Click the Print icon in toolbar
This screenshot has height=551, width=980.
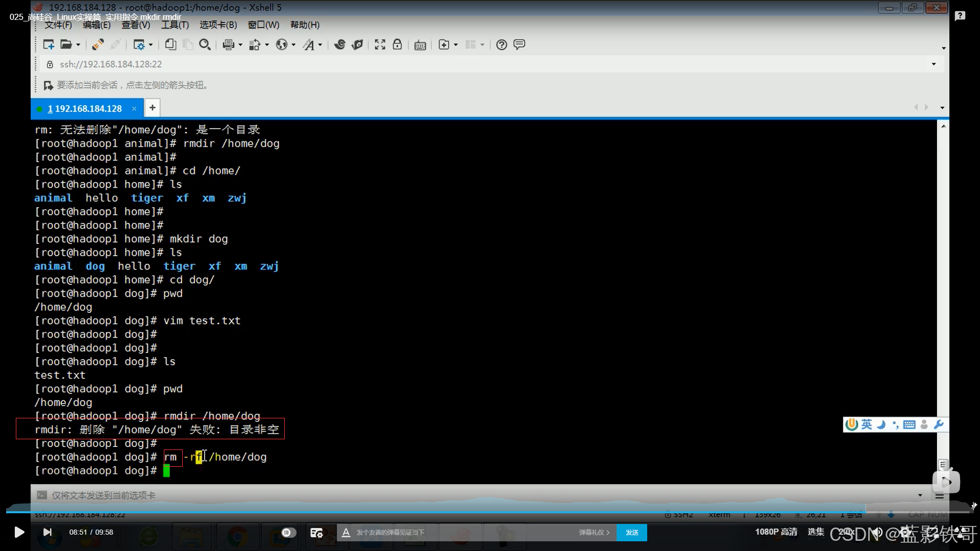pyautogui.click(x=228, y=45)
